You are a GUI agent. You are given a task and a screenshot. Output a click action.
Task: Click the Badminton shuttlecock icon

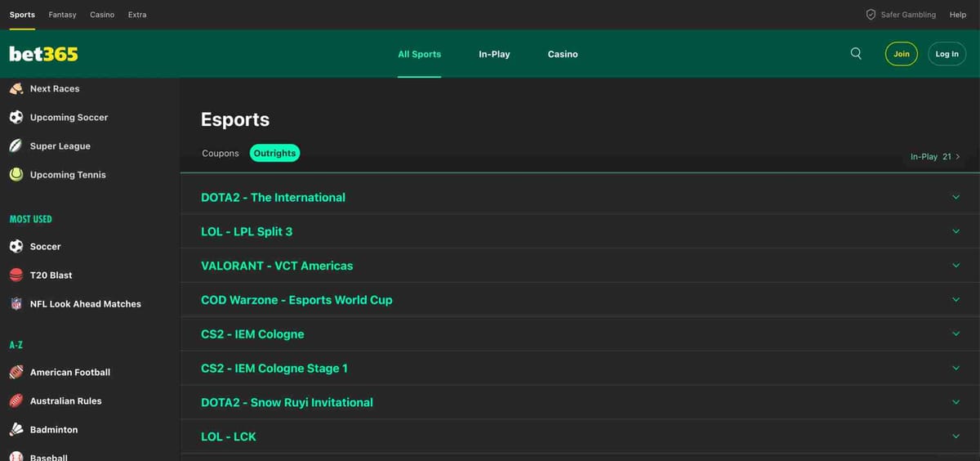(16, 429)
